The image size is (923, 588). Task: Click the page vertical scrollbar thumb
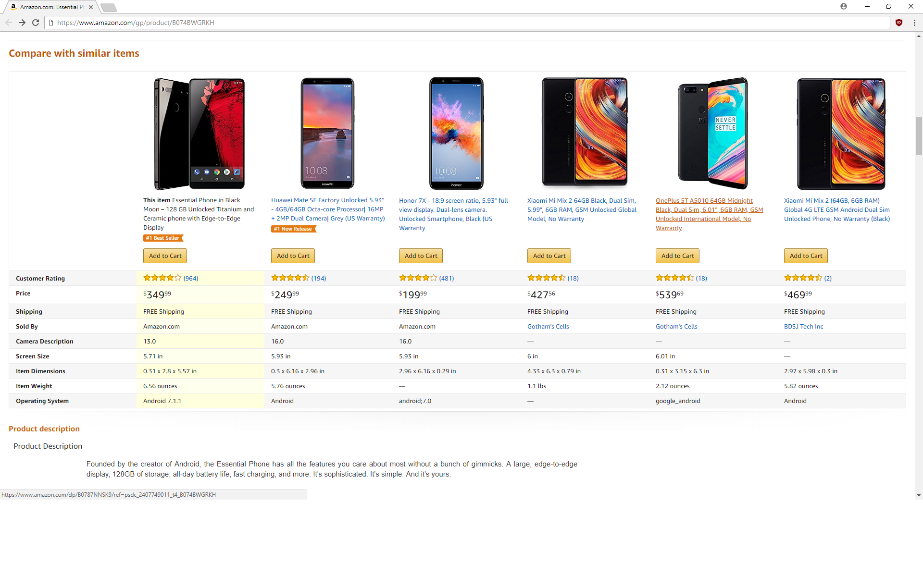(919, 135)
